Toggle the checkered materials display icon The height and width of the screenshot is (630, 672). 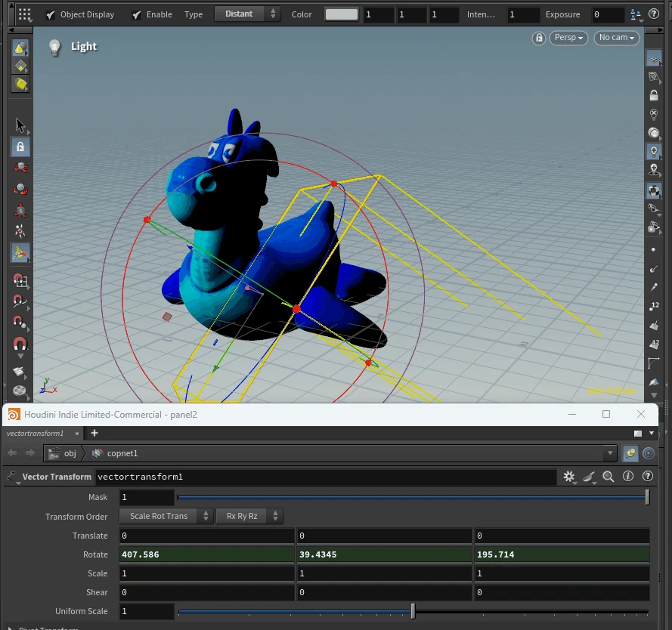pos(654,190)
